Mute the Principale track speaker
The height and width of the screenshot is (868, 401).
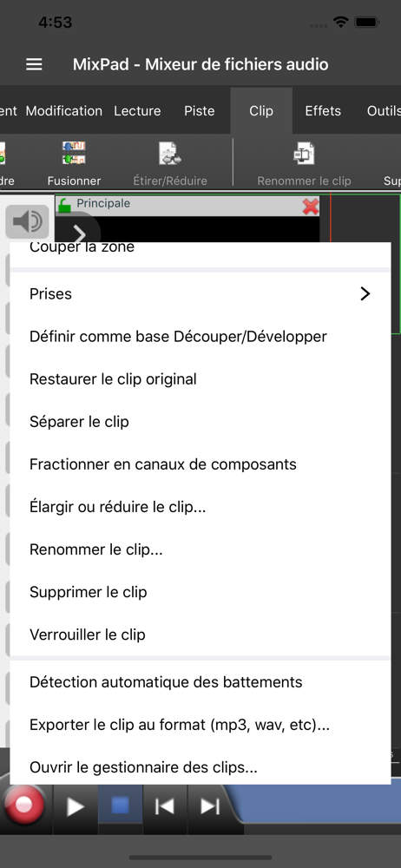point(27,221)
